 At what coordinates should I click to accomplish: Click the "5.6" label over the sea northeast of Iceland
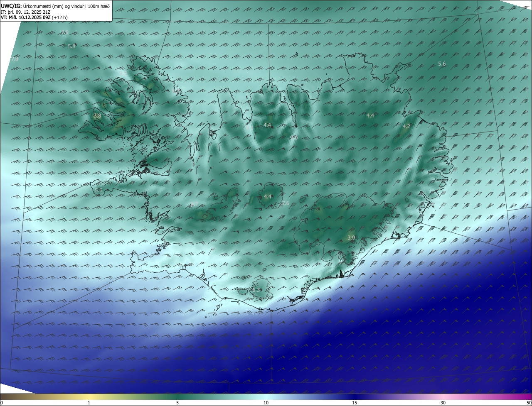click(442, 64)
